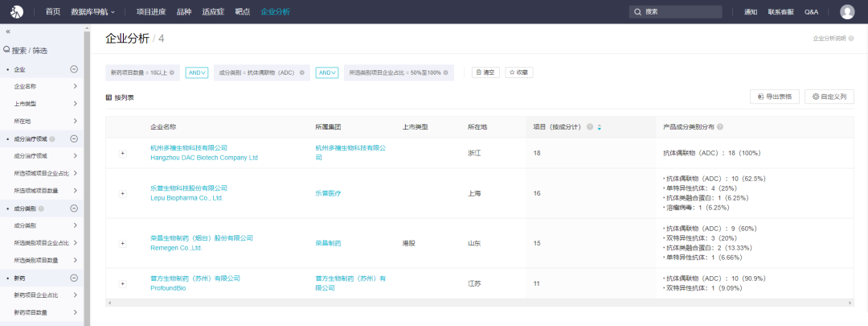Open the 数据库导航 dropdown menu

[x=93, y=11]
